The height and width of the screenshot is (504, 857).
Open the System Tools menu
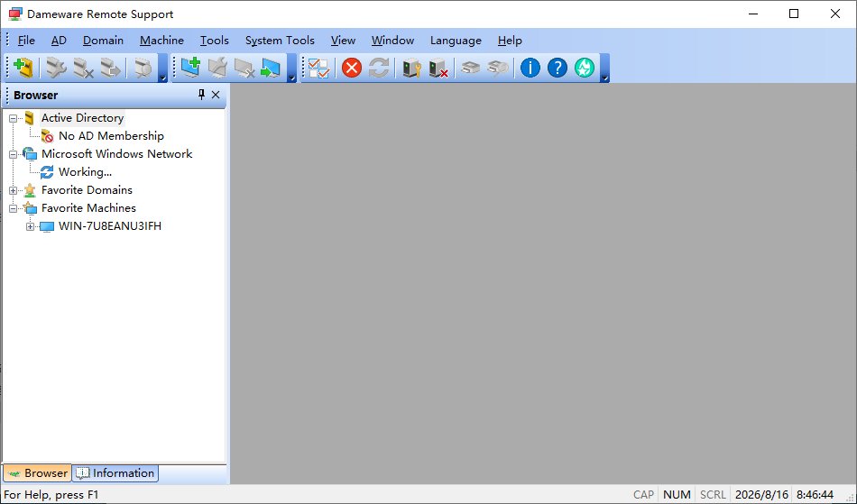280,41
